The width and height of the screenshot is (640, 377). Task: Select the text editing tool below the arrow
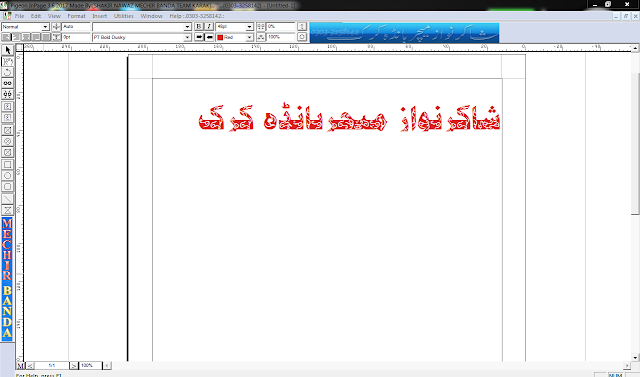point(7,61)
